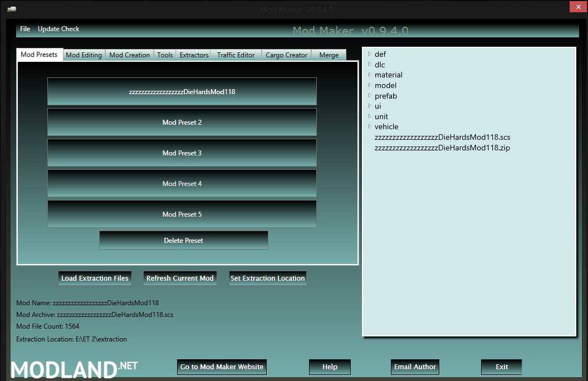The width and height of the screenshot is (588, 381).
Task: Click Extraction Location: E:\ET 2\extraction text
Action: tap(72, 339)
